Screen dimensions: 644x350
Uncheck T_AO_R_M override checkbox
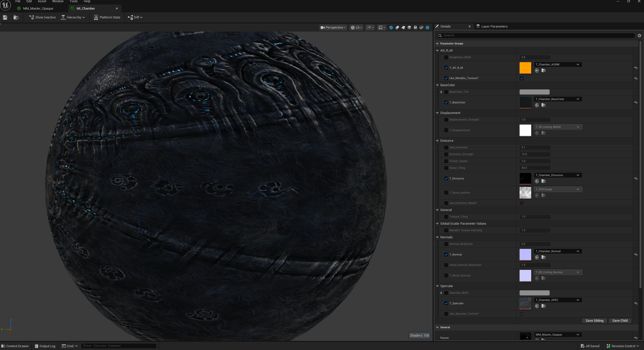[446, 68]
